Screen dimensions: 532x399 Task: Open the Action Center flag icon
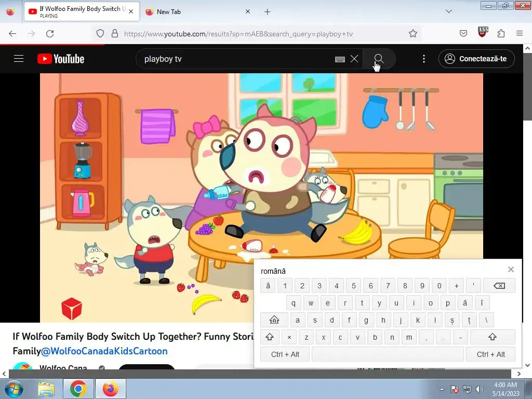[x=455, y=389]
